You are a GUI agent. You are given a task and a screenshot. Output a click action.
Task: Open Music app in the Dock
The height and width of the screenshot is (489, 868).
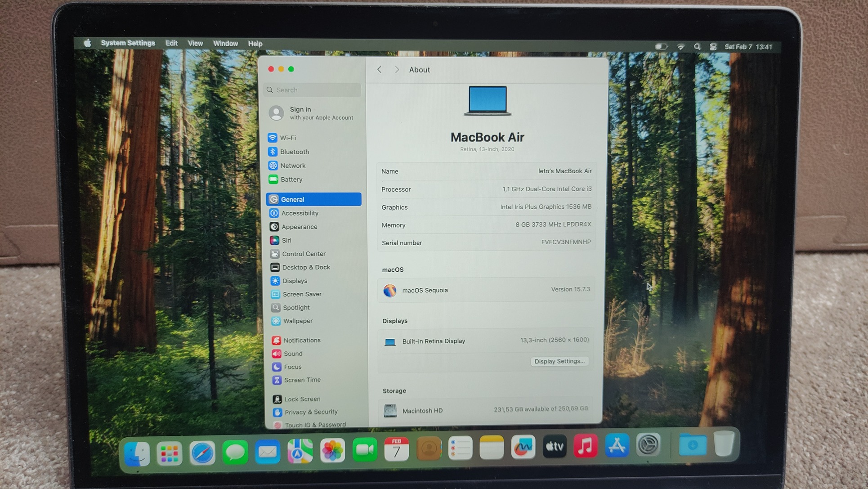pos(585,446)
